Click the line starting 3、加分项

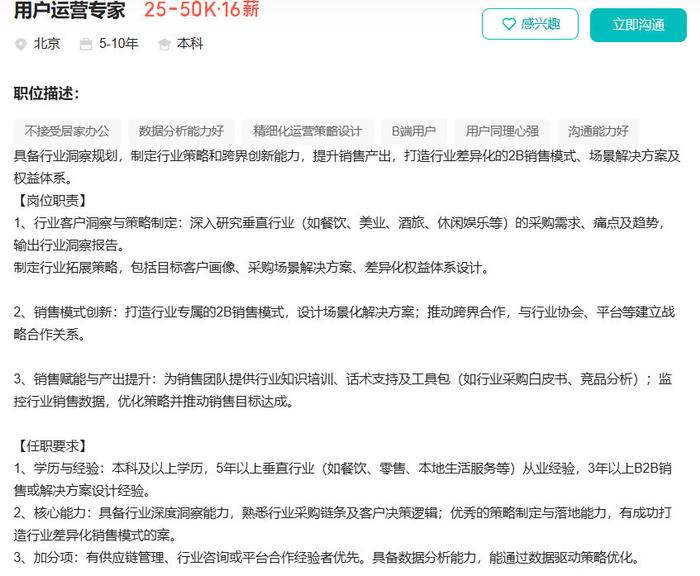(x=327, y=558)
